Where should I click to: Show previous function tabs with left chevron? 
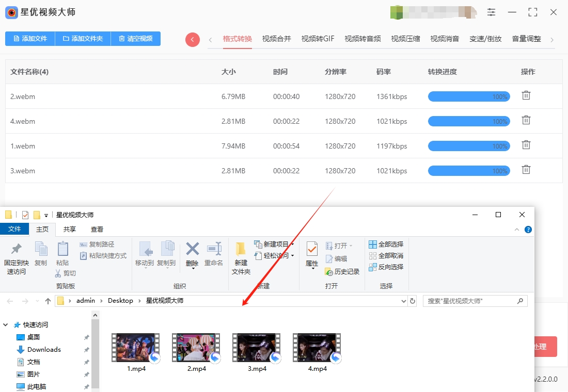click(x=211, y=40)
